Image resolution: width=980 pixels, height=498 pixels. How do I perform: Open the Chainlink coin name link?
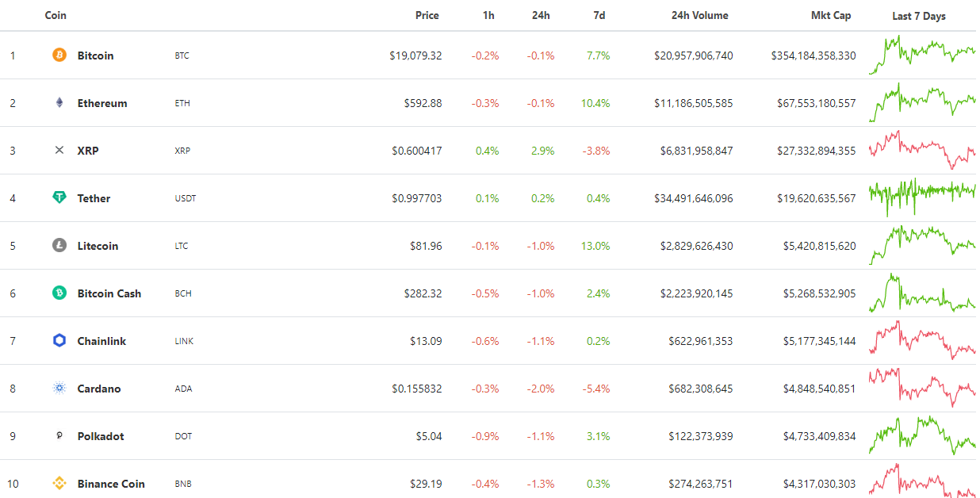(101, 341)
